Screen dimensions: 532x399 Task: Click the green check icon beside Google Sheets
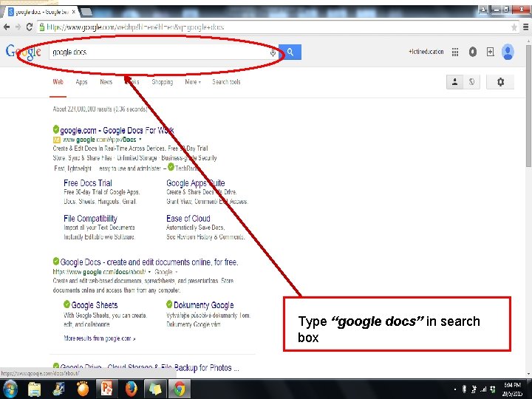coord(66,304)
